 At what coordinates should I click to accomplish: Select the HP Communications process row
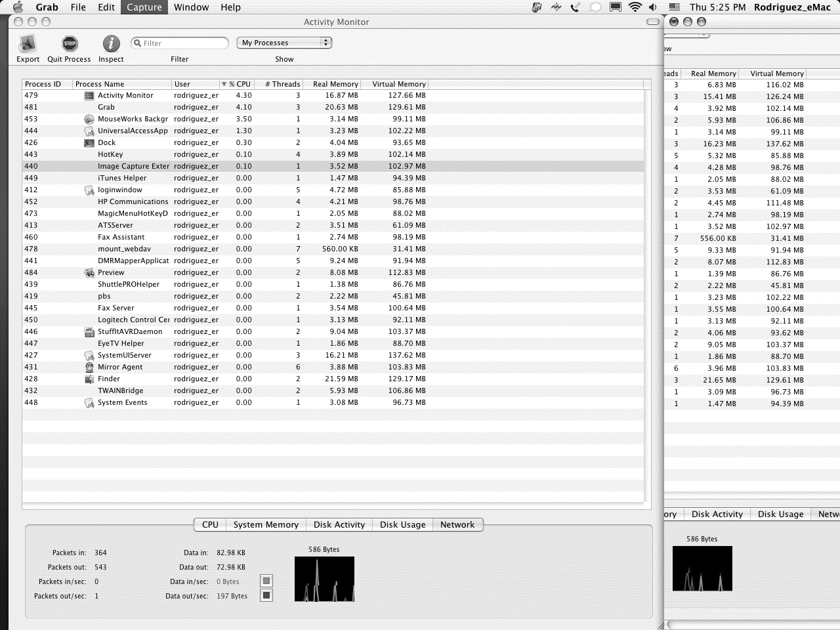[333, 202]
